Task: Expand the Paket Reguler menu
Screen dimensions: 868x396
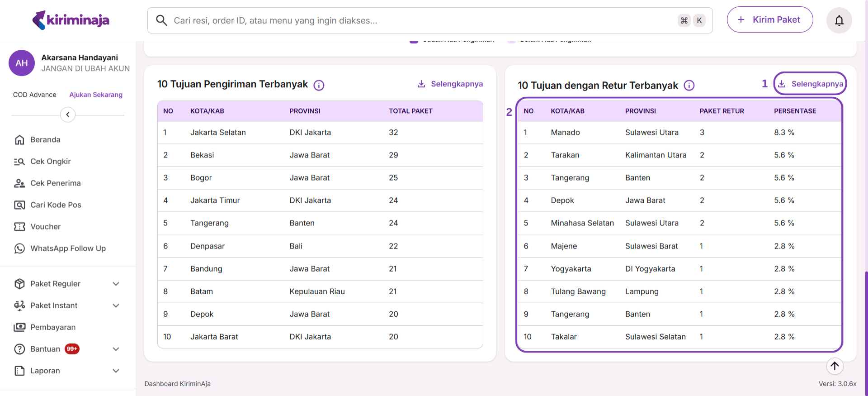Action: pos(116,284)
